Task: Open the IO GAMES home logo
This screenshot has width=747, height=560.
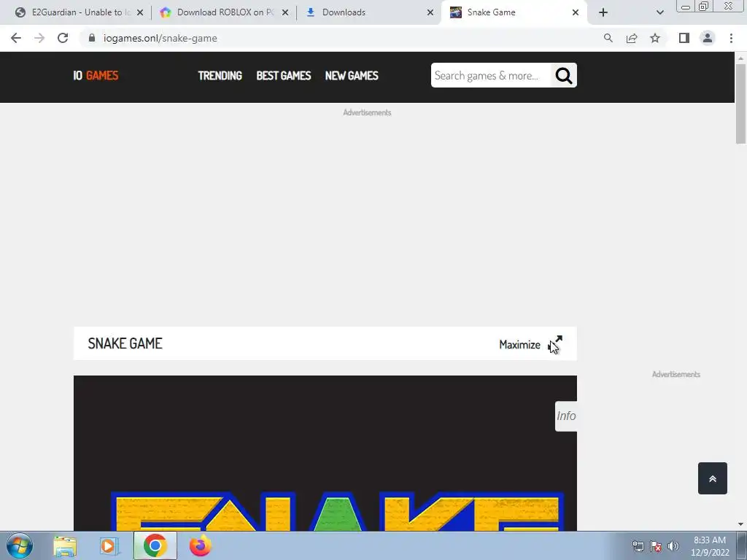Action: [x=96, y=75]
